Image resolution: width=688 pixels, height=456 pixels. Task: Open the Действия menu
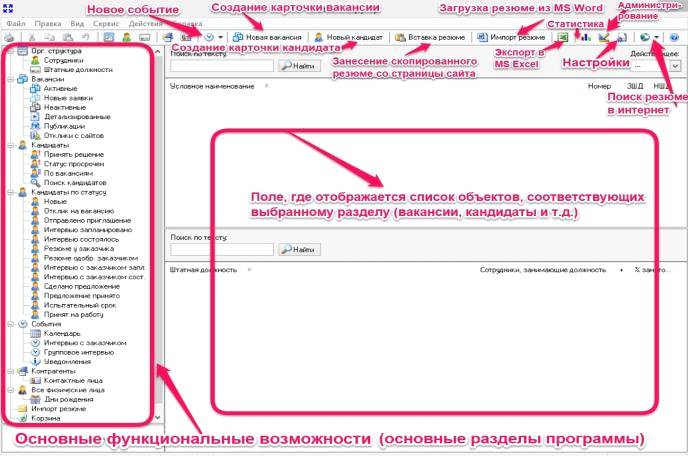tap(145, 23)
